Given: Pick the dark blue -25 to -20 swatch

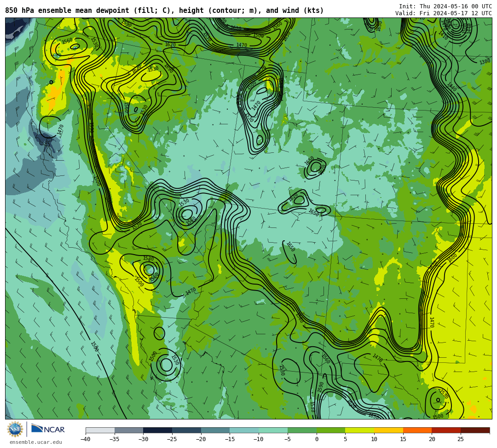Looking at the screenshot, I should (187, 430).
